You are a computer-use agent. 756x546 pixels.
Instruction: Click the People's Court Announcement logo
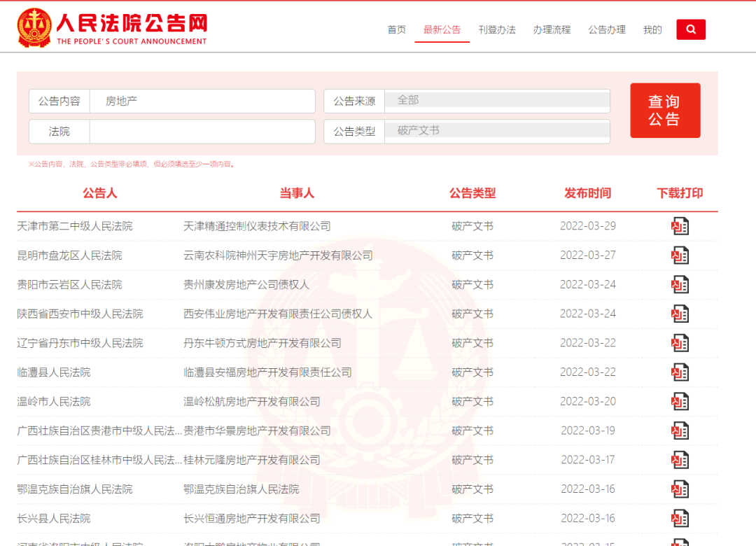pyautogui.click(x=113, y=28)
